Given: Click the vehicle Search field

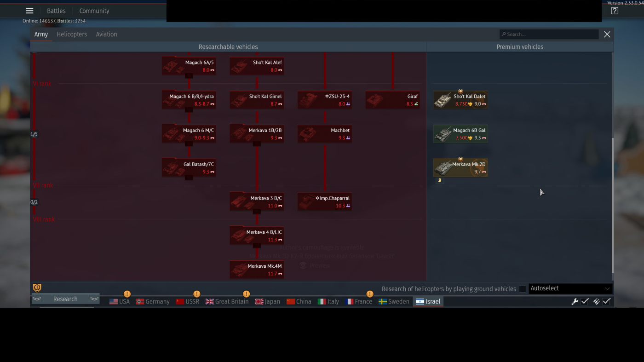Looking at the screenshot, I should point(549,34).
